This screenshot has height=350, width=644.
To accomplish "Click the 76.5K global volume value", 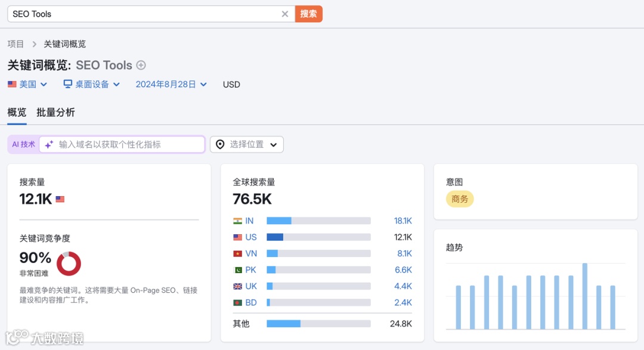I will coord(252,199).
